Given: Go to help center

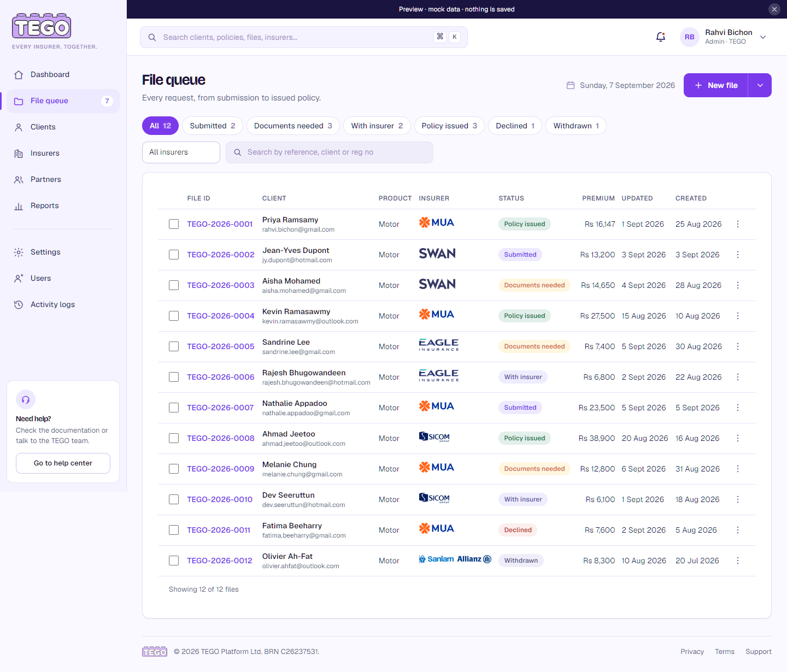Looking at the screenshot, I should pyautogui.click(x=63, y=463).
